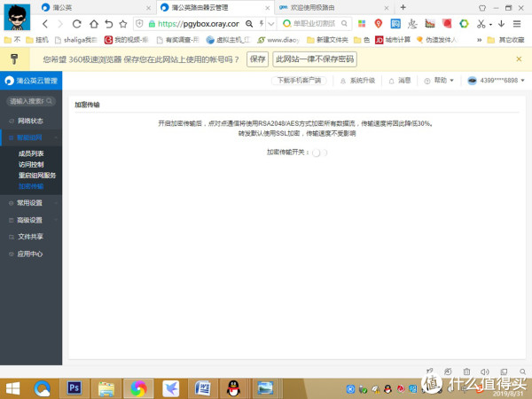Open the 我的视频 bookmark

point(127,40)
